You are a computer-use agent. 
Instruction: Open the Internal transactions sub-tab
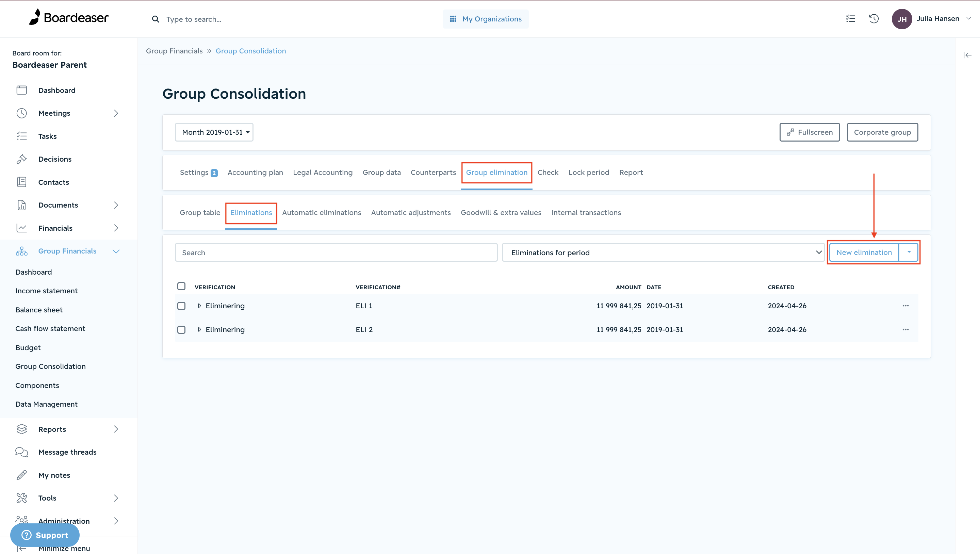coord(586,213)
